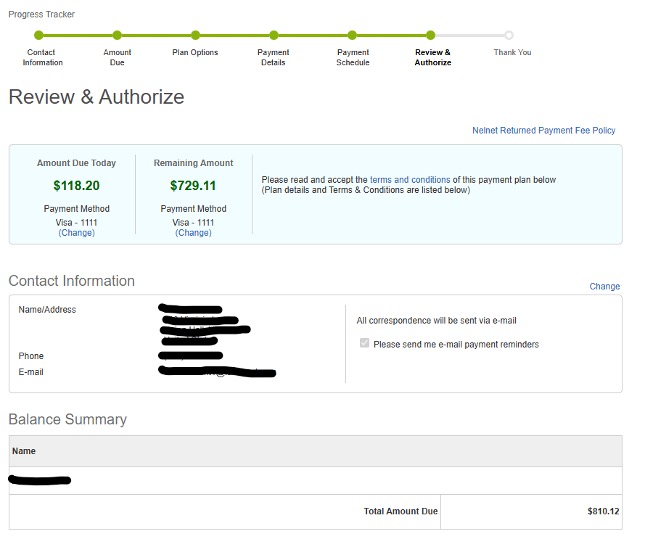Click the Contact Information step circle
The image size is (646, 548).
[39, 36]
